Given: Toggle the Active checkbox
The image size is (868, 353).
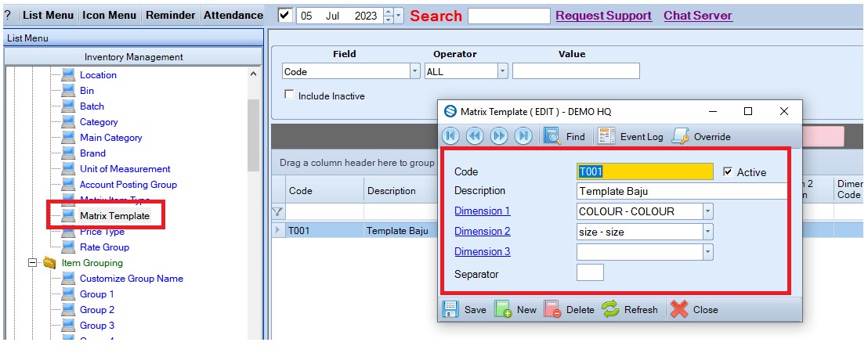Looking at the screenshot, I should pos(728,172).
